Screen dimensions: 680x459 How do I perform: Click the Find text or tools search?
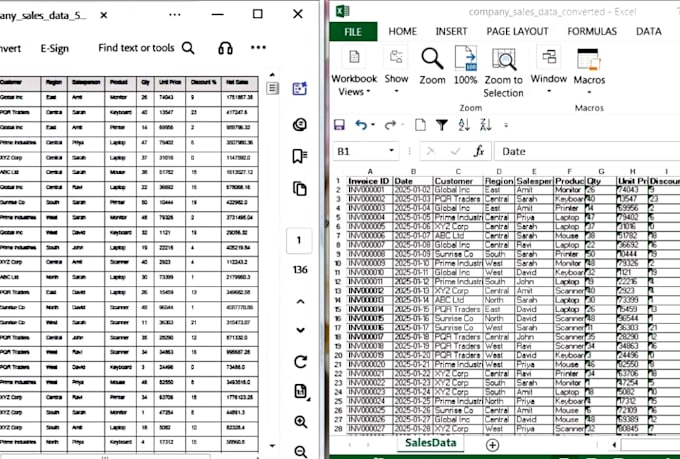[146, 48]
